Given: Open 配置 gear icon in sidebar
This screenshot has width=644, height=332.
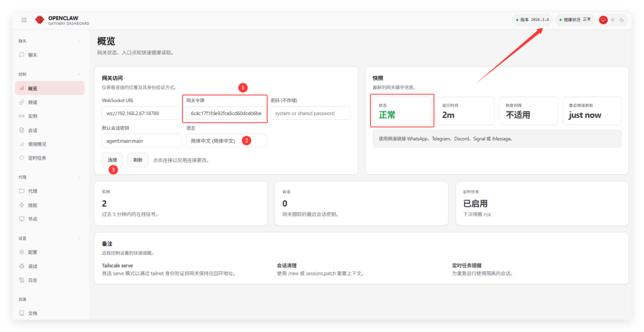Looking at the screenshot, I should (x=22, y=252).
